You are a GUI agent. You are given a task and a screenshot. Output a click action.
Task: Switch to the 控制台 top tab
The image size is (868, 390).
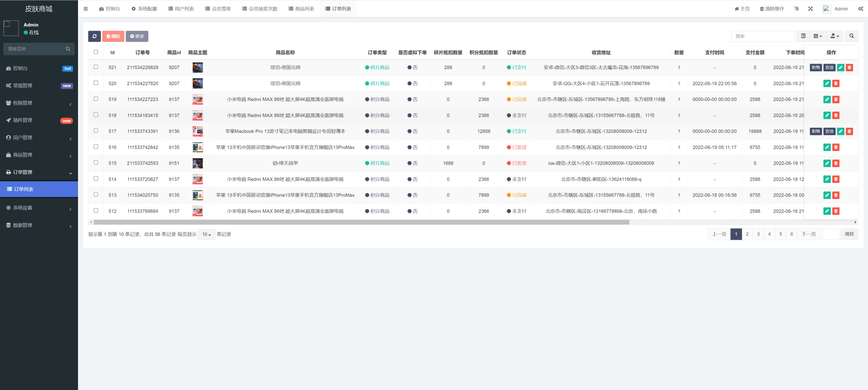(x=109, y=8)
